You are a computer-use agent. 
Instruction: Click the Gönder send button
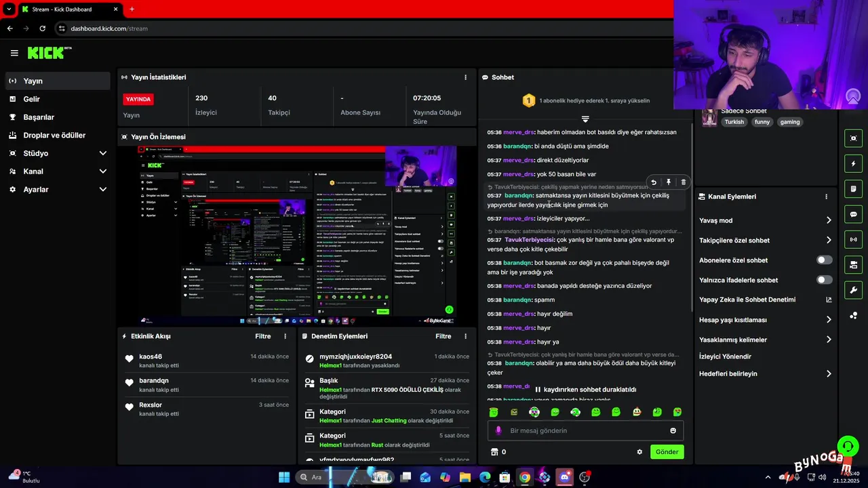pos(667,452)
